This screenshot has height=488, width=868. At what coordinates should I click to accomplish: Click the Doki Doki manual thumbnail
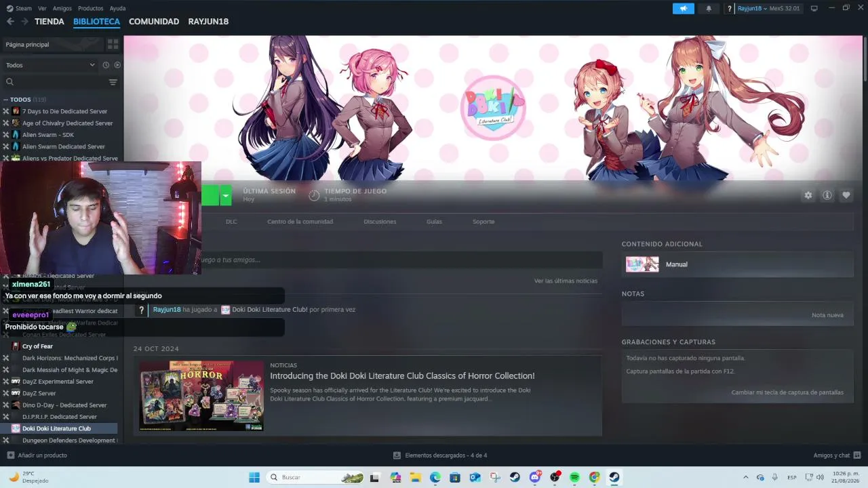(x=642, y=264)
